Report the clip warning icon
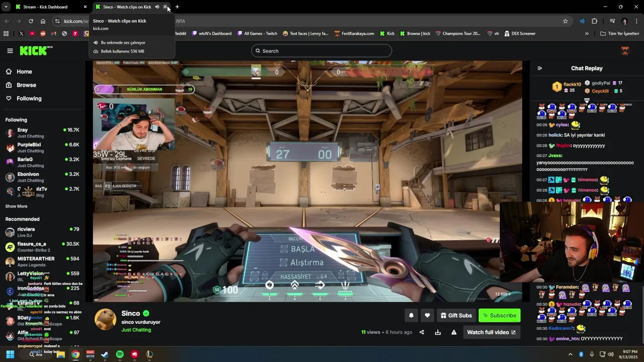Viewport: 644px width, 362px height. [x=454, y=332]
